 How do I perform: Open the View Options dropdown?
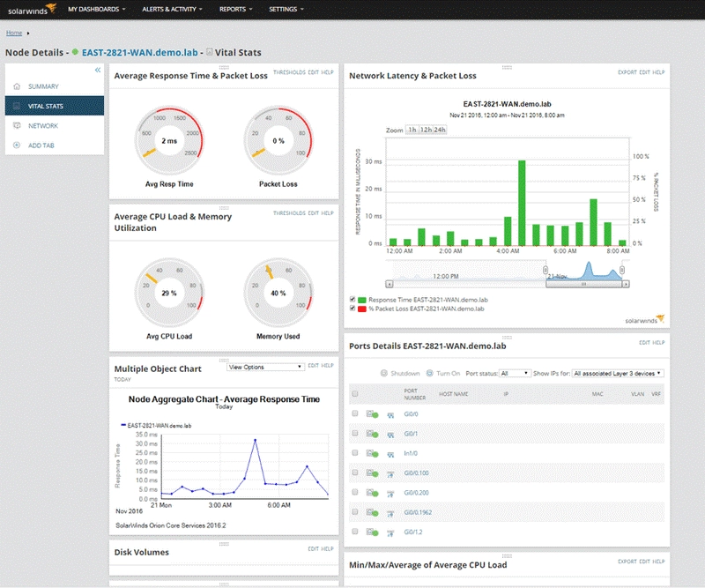point(265,367)
